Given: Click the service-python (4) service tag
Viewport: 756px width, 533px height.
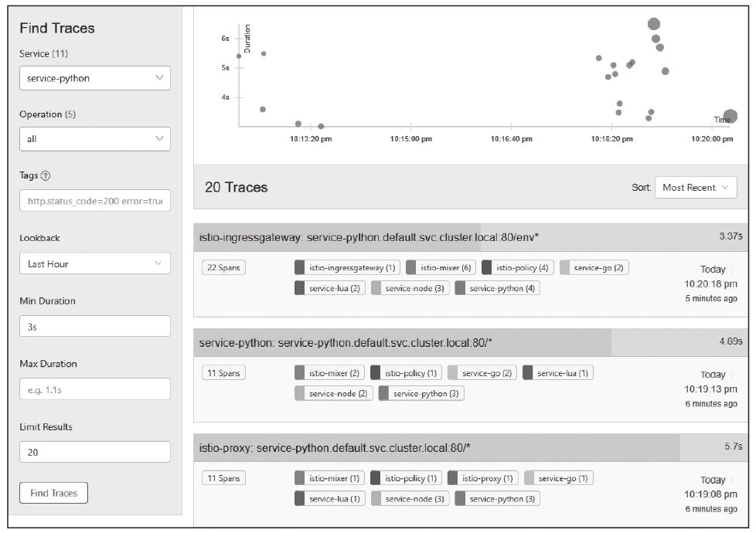Looking at the screenshot, I should tap(497, 288).
